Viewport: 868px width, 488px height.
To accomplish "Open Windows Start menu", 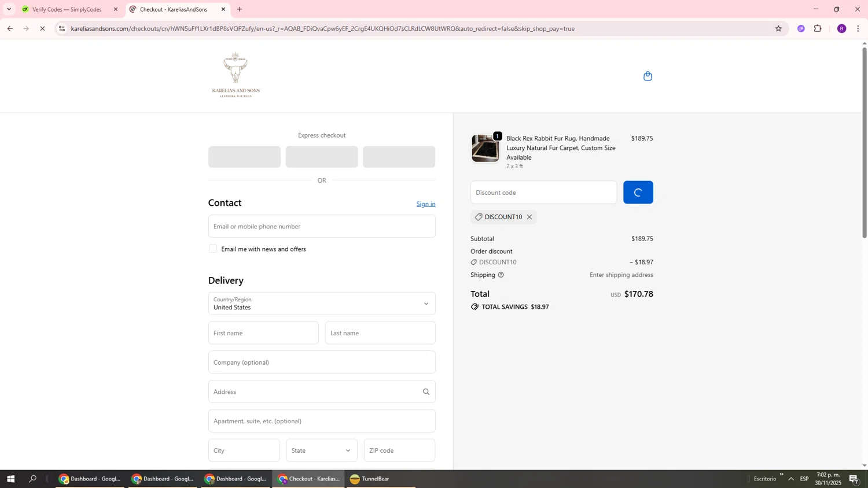I will tap(10, 479).
